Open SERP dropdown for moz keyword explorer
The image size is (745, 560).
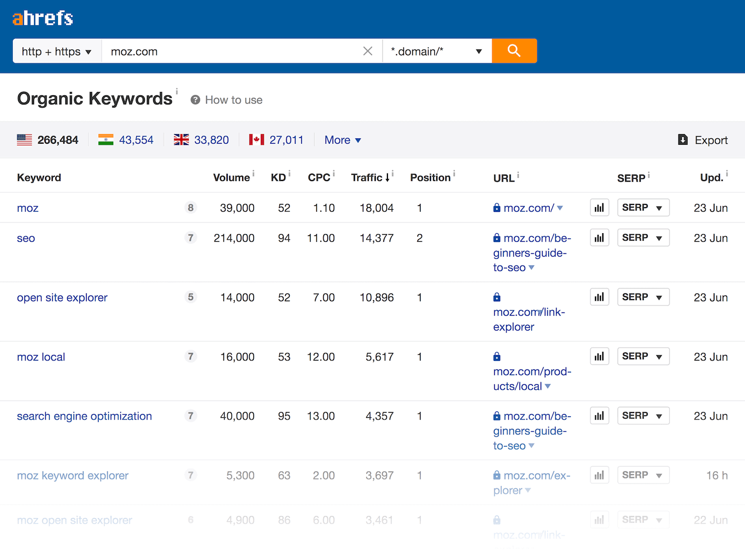pyautogui.click(x=643, y=475)
